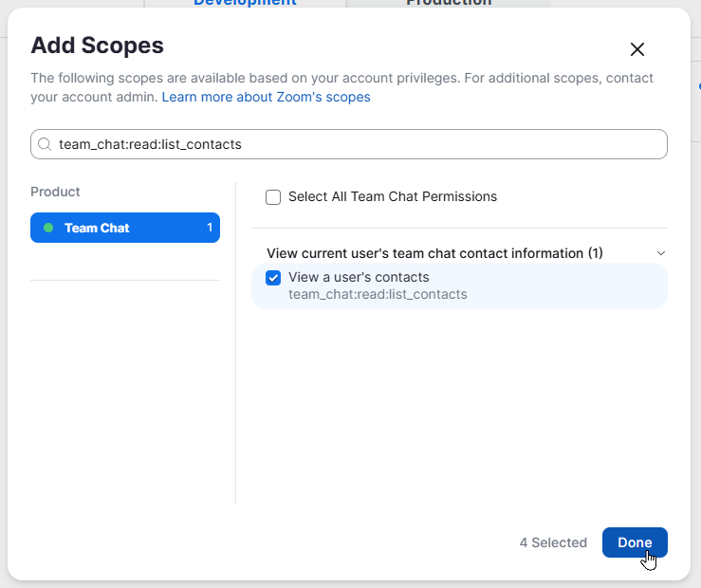701x588 pixels.
Task: Click the green dot beside Team Chat
Action: tap(48, 228)
